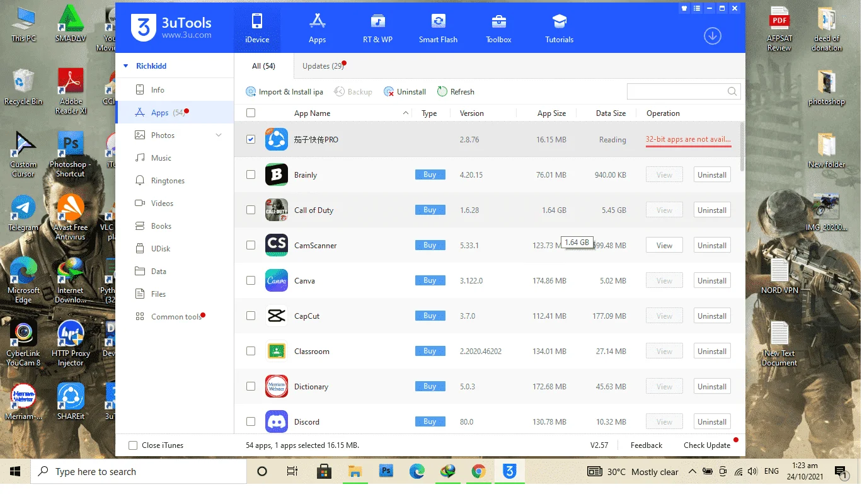Switch to the Updates (29) tab
Viewport: 862px width, 504px height.
[323, 66]
